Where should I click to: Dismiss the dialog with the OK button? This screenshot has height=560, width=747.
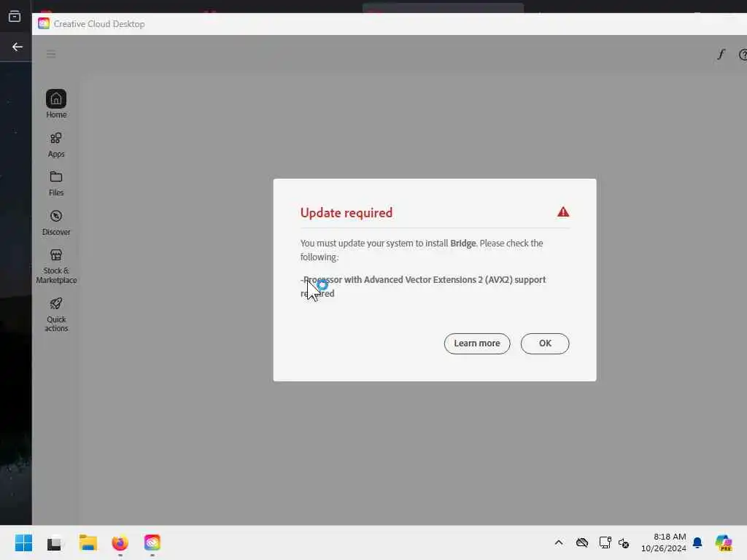[x=544, y=343]
